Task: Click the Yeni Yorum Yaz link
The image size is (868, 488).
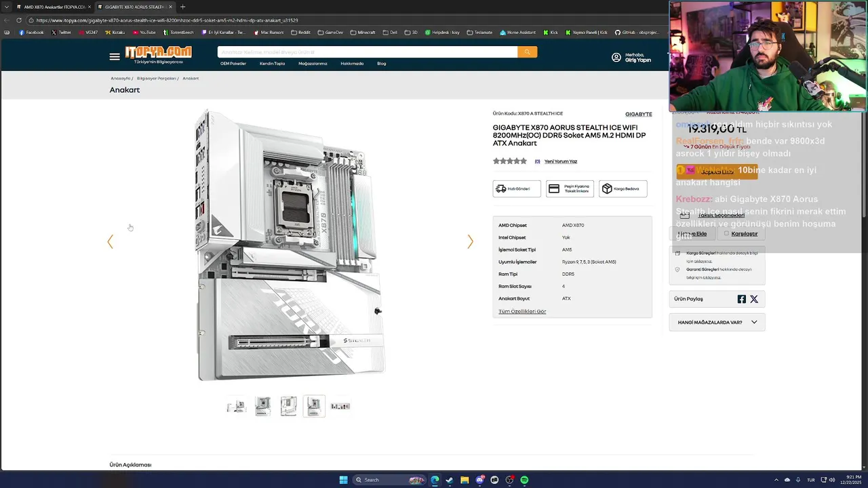Action: click(561, 161)
